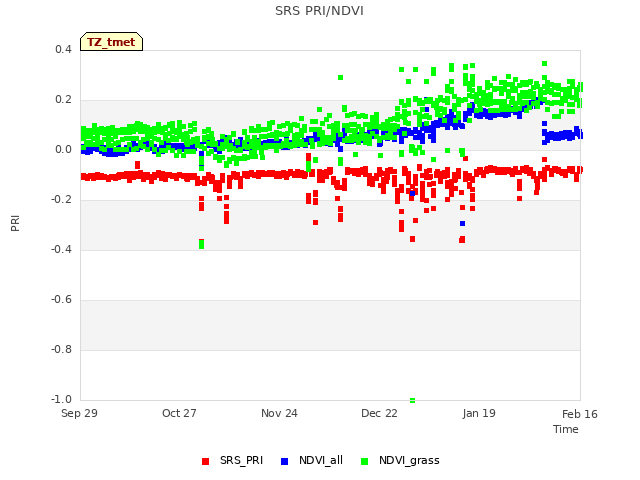This screenshot has width=640, height=480.
Task: Click the -1.0 y-axis tick label
Action: (x=61, y=399)
